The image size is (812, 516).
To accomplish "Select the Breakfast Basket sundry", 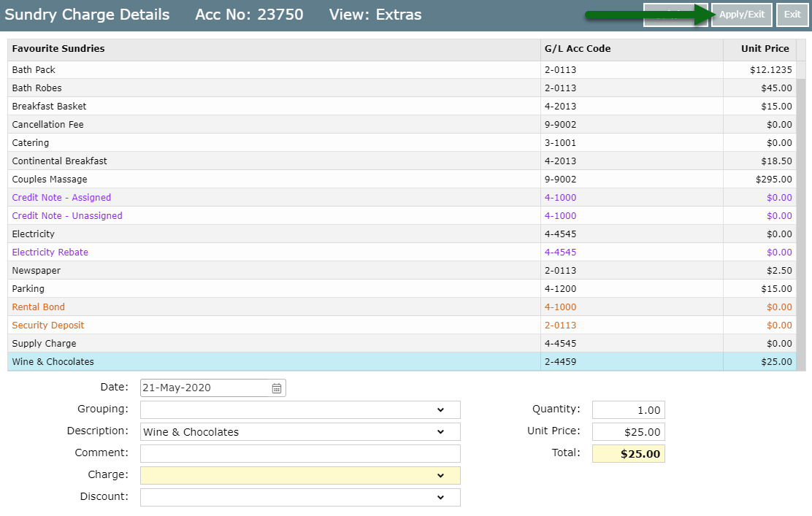I will (x=402, y=106).
